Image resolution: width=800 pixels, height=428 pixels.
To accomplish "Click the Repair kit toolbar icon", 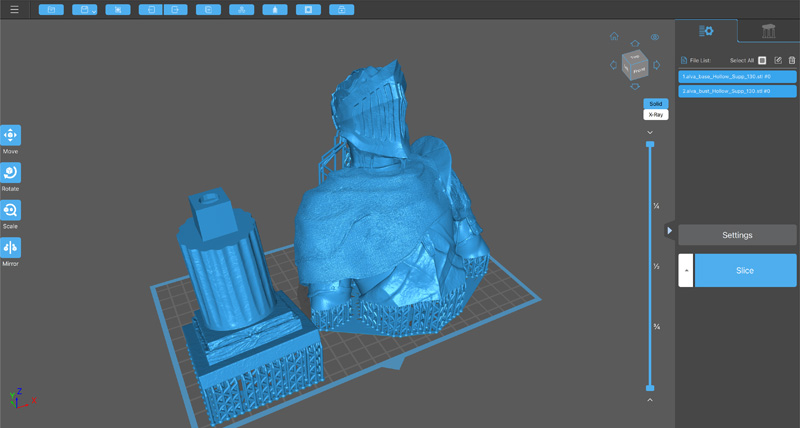I will coord(342,10).
